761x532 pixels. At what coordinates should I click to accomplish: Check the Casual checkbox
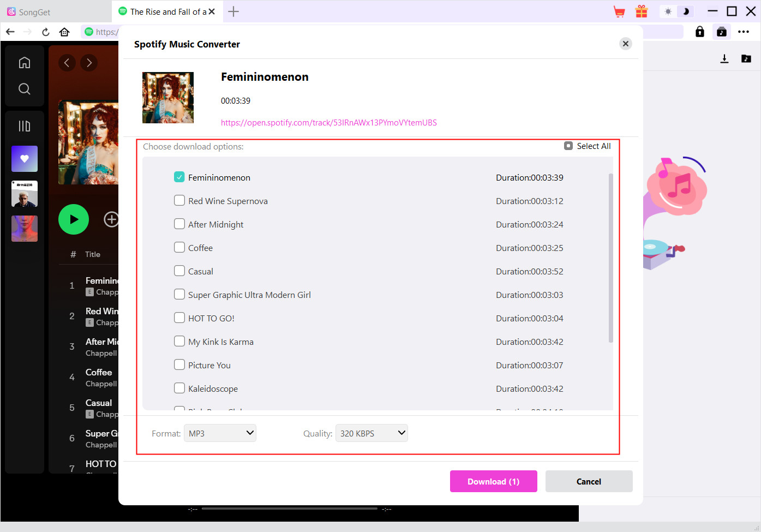pos(179,271)
